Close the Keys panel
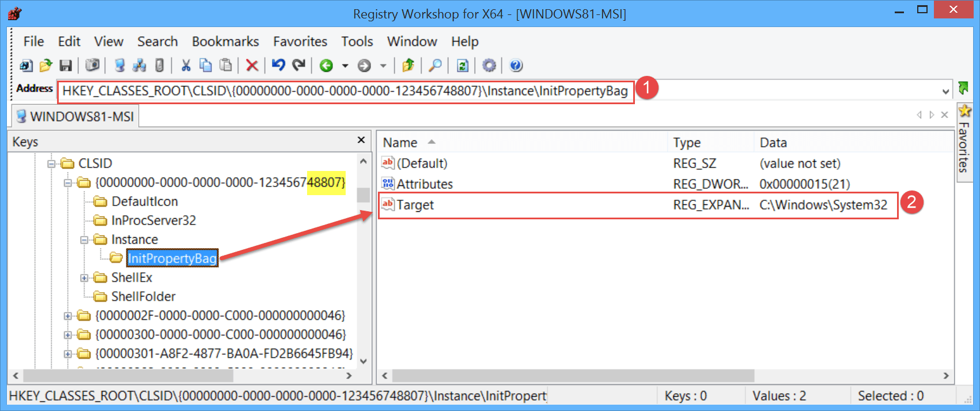This screenshot has height=411, width=980. tap(361, 140)
